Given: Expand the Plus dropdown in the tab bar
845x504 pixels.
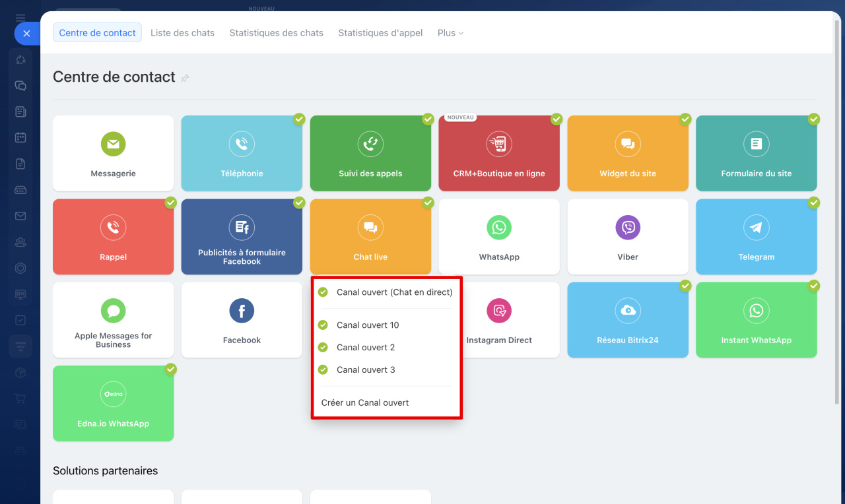Looking at the screenshot, I should point(451,32).
